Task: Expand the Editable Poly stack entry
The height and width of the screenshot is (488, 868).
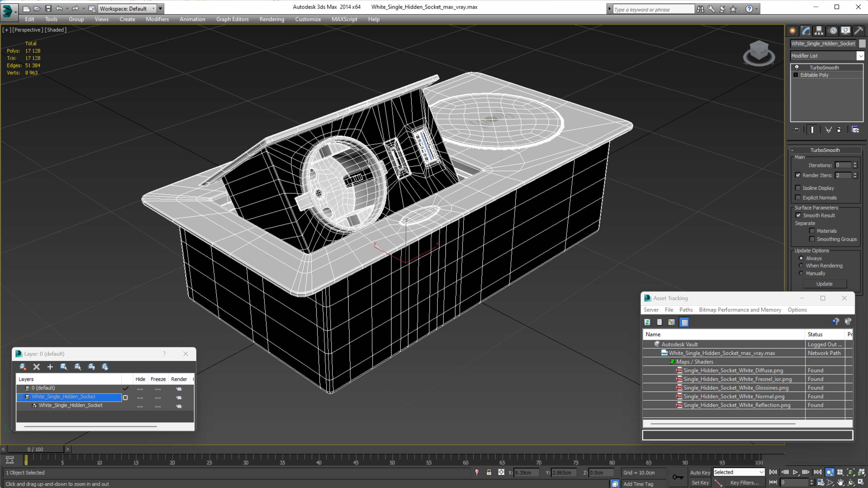Action: click(x=796, y=75)
